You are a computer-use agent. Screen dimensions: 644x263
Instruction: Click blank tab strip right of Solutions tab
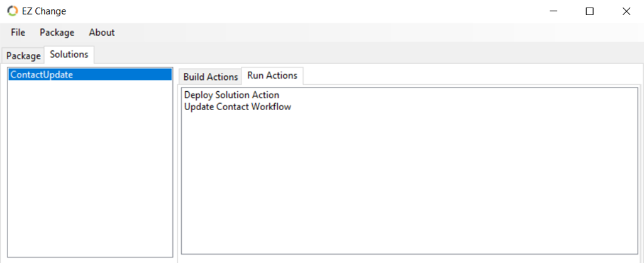click(x=367, y=55)
